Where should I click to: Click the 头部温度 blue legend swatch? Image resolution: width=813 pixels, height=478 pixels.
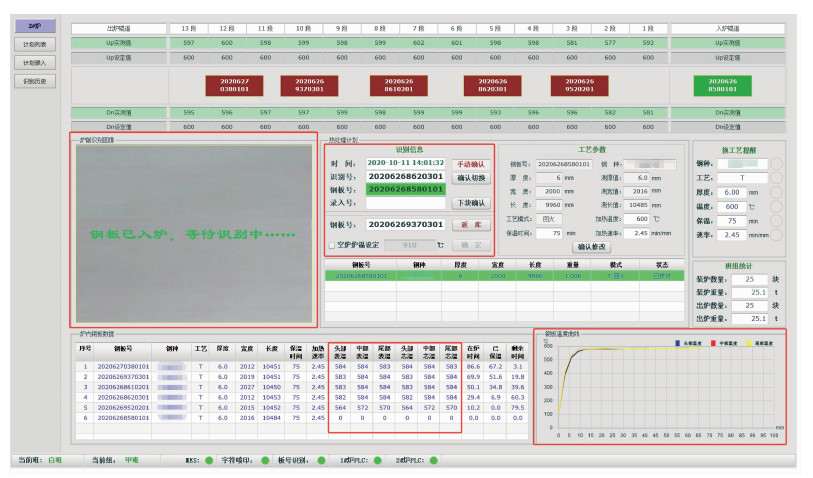point(677,342)
